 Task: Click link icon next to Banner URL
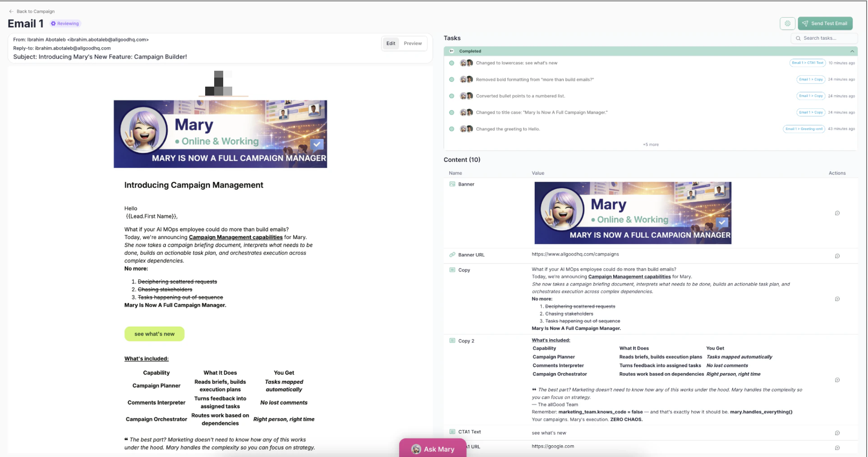tap(452, 254)
